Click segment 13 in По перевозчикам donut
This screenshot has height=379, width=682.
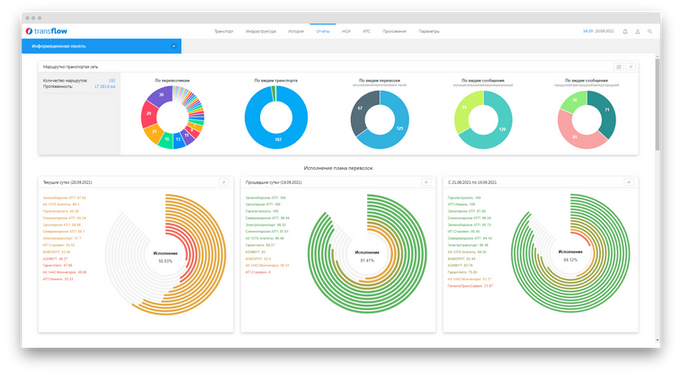point(178,140)
